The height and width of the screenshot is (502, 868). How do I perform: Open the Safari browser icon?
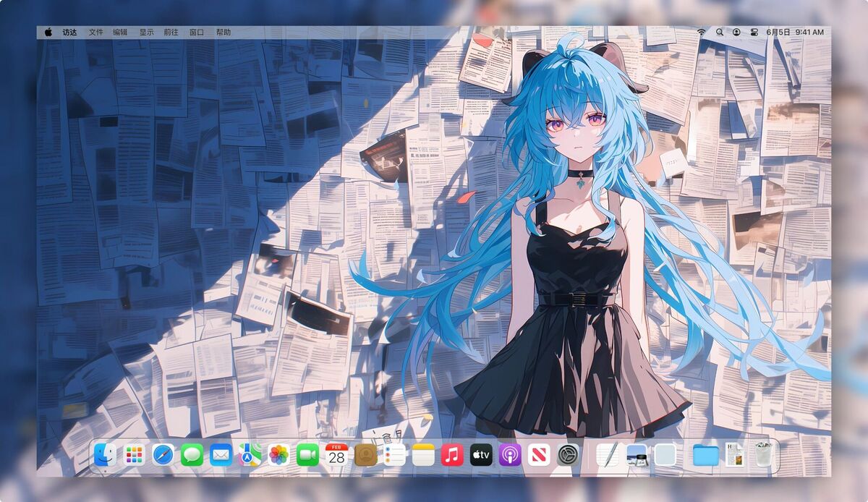[x=163, y=455]
